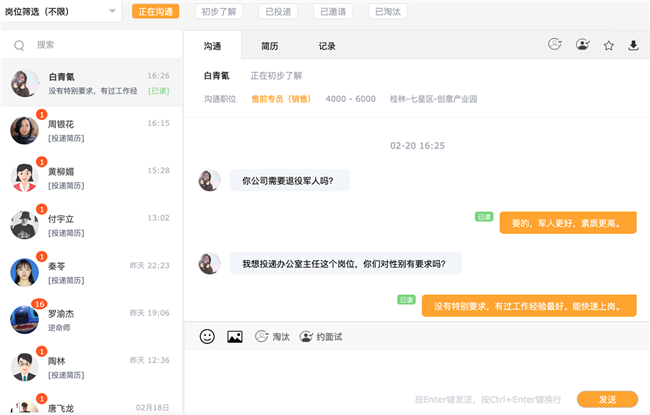Click the unread badge 16 on 罗渝杰
This screenshot has height=415, width=650.
[39, 304]
